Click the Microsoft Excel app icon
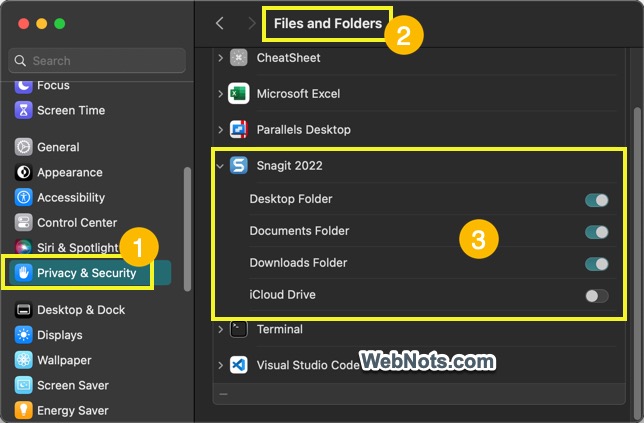Screen dimensions: 644x423 coord(239,94)
